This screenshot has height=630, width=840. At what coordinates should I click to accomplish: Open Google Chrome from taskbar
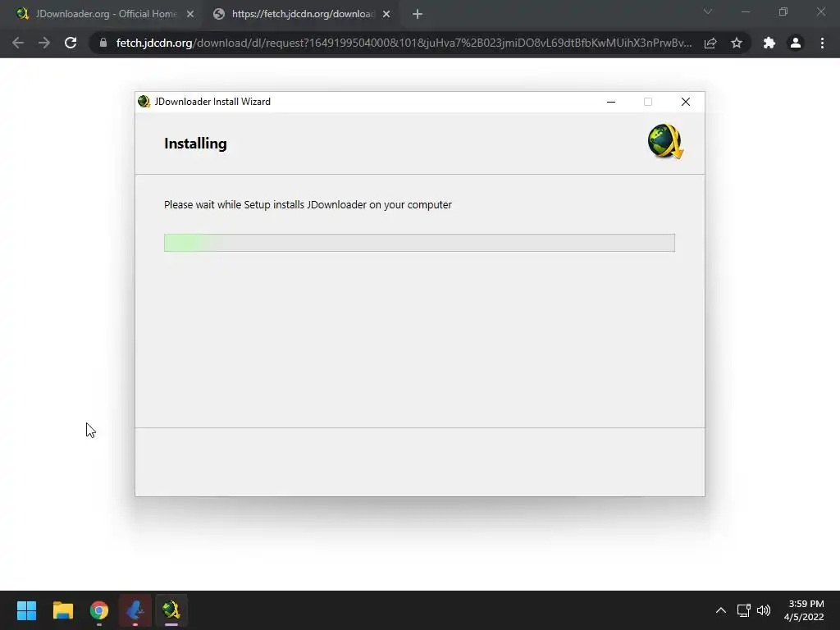(x=99, y=610)
